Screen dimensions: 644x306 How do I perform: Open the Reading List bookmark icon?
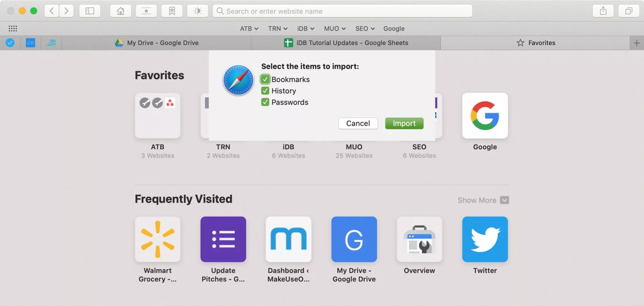(x=172, y=11)
